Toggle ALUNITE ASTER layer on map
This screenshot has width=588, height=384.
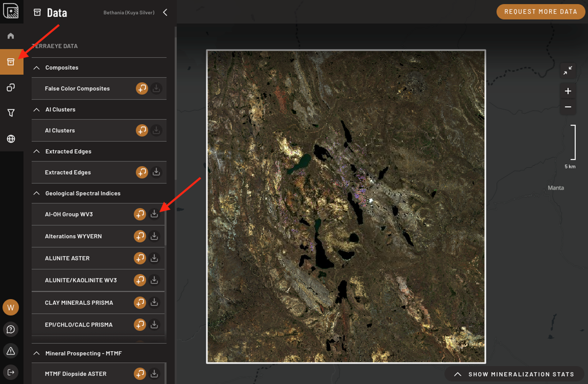tap(140, 258)
